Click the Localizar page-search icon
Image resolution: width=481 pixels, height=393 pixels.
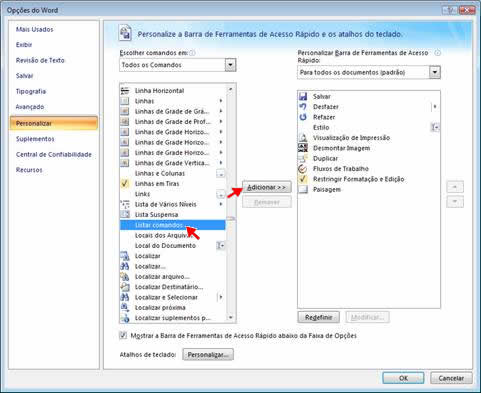tap(125, 256)
